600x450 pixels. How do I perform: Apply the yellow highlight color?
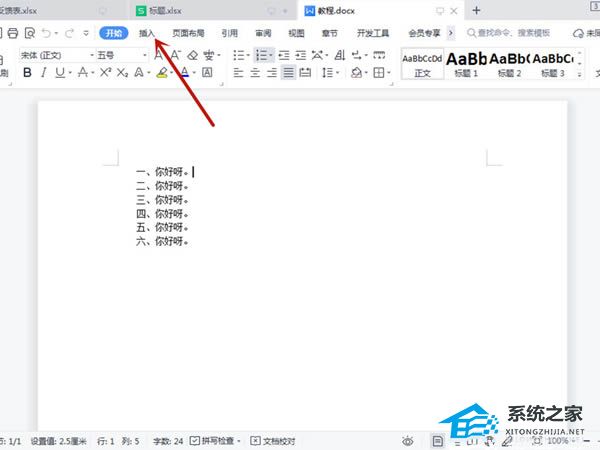click(x=162, y=72)
